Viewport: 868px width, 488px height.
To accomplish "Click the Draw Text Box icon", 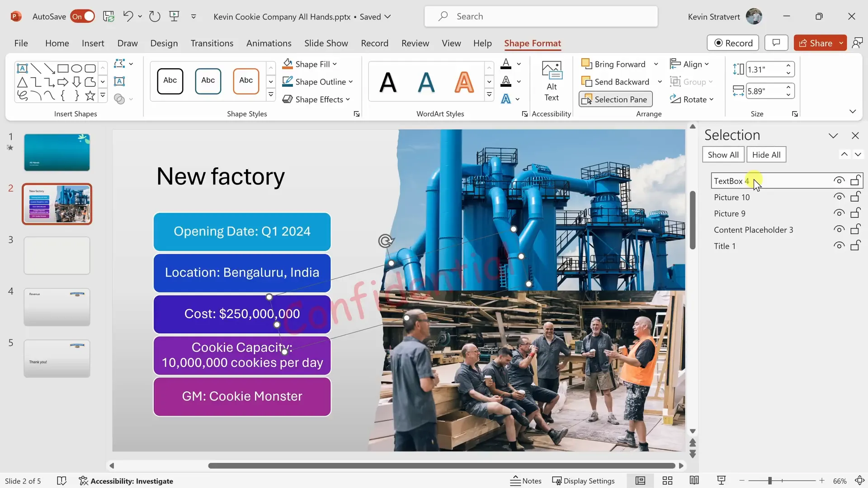I will (x=119, y=81).
